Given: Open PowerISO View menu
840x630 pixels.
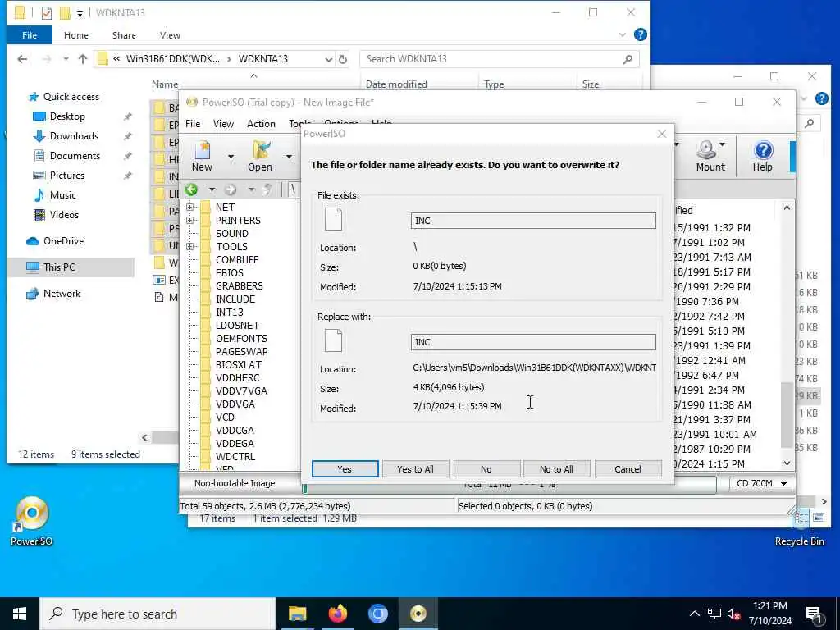Looking at the screenshot, I should click(x=223, y=124).
